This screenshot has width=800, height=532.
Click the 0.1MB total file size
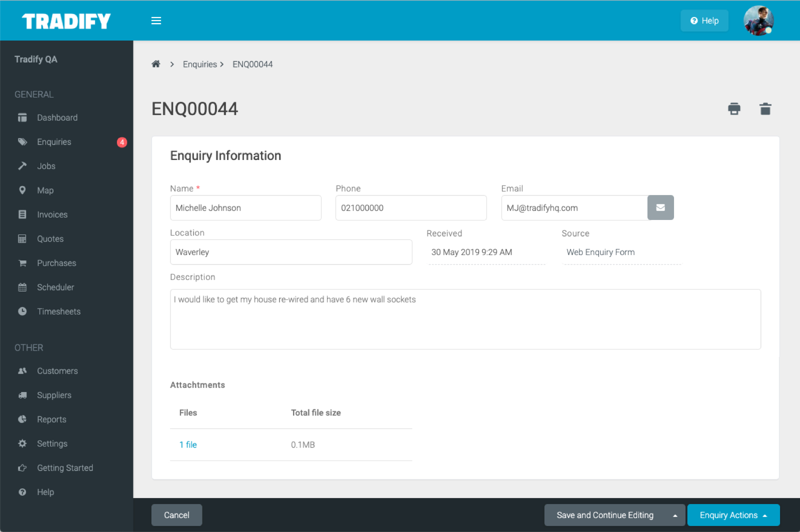tap(303, 444)
